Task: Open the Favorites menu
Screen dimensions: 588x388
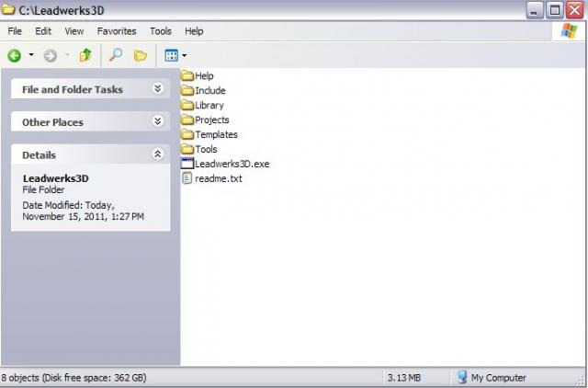Action: coord(116,31)
